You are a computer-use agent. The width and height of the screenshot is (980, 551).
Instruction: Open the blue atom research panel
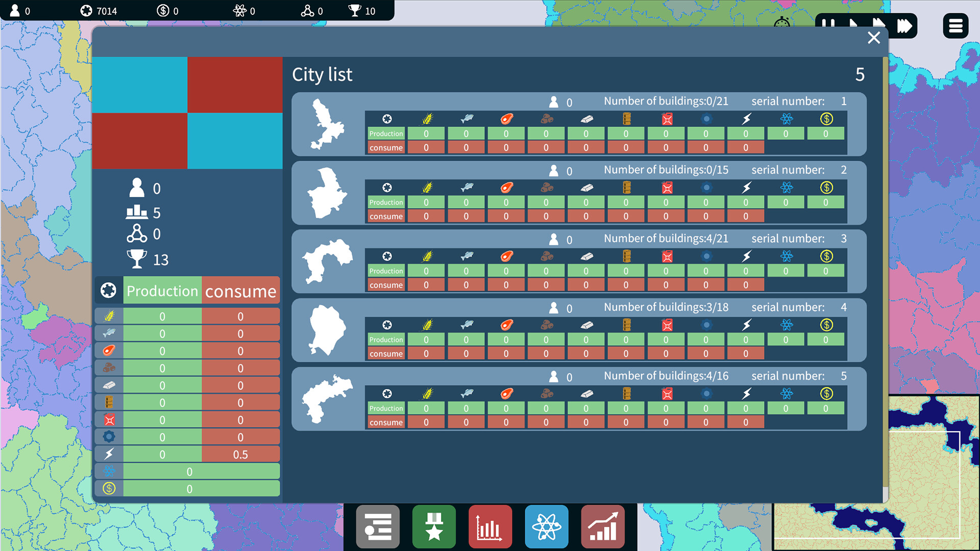[x=546, y=527]
